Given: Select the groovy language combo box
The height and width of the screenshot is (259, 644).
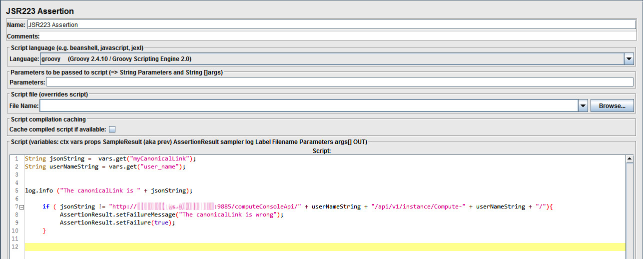Looking at the screenshot, I should point(337,59).
